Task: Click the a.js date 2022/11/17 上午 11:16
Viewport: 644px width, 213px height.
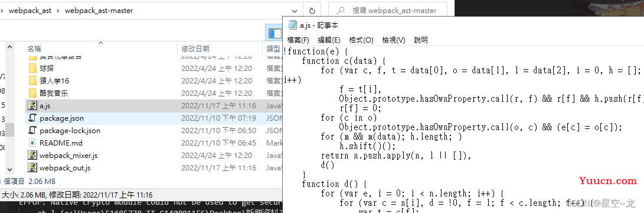Action: point(218,106)
